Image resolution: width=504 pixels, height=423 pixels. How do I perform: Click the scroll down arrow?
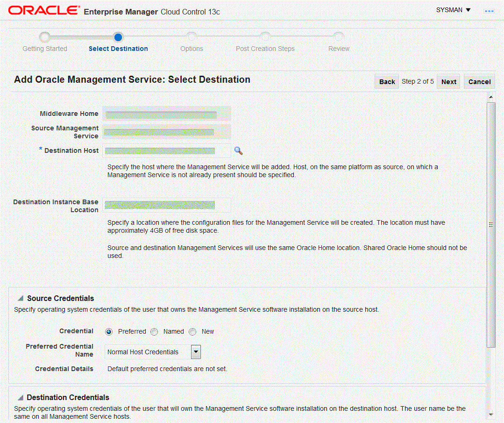[x=491, y=414]
